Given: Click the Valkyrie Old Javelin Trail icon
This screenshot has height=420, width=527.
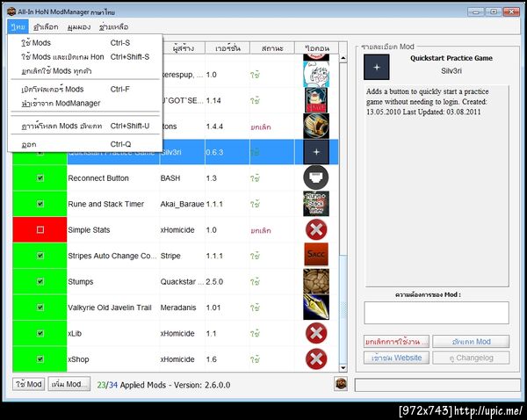Looking at the screenshot, I should 316,307.
